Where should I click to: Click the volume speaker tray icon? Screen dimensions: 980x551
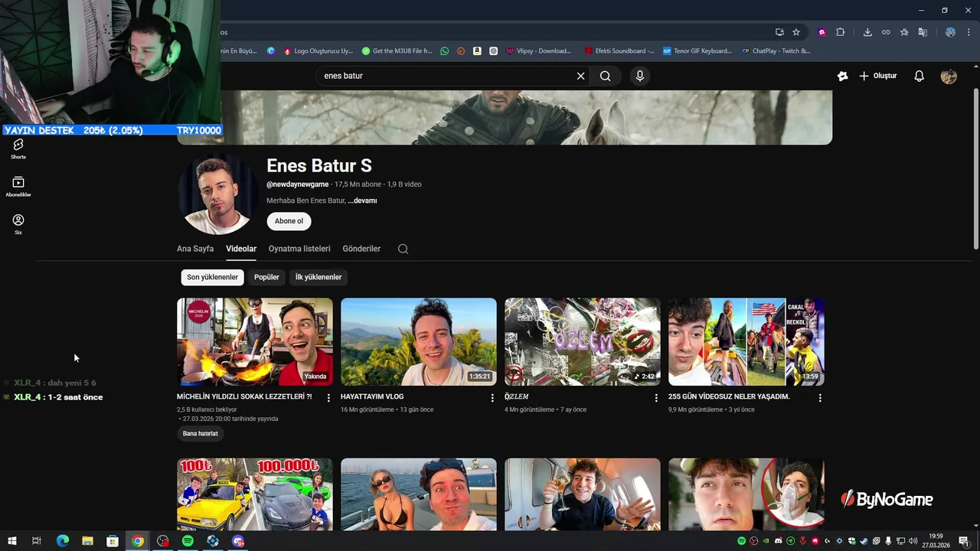tap(913, 541)
